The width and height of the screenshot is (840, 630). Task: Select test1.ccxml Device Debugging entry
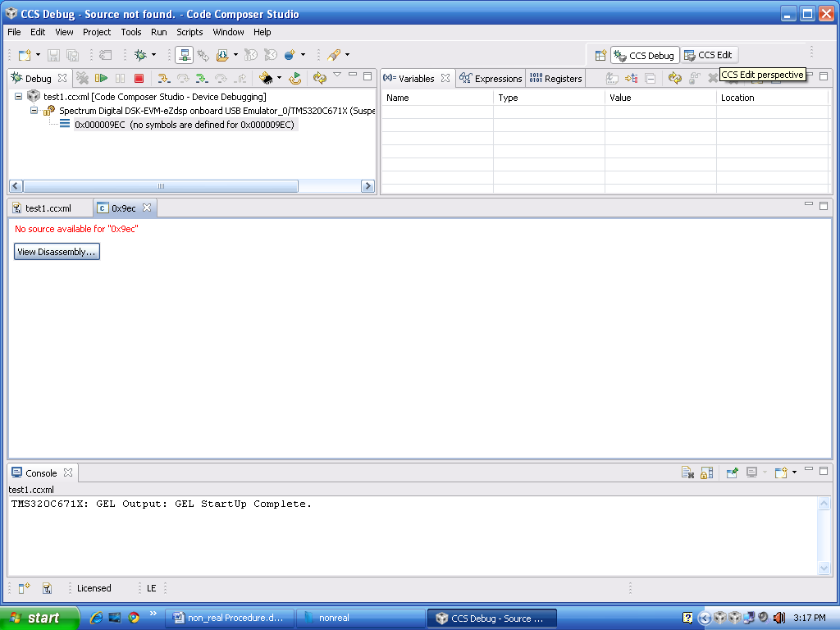(x=155, y=97)
